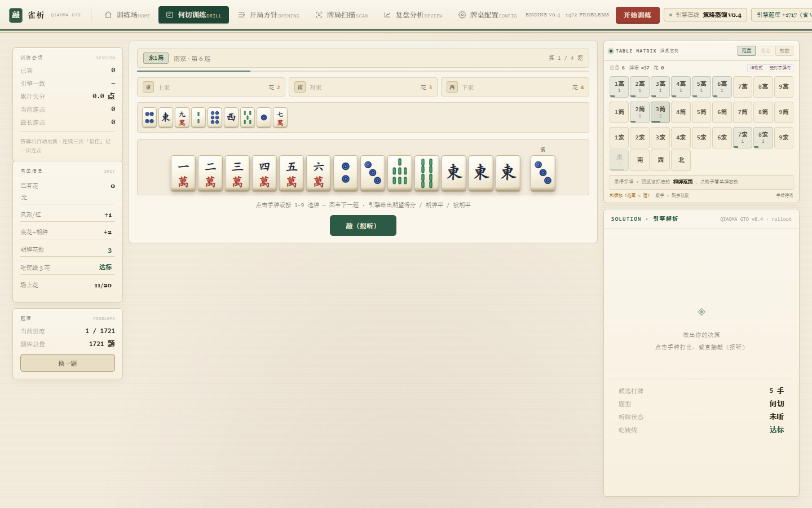Select the eight-bamboo tile in hand
Screen dimensions: 812x508
point(427,173)
